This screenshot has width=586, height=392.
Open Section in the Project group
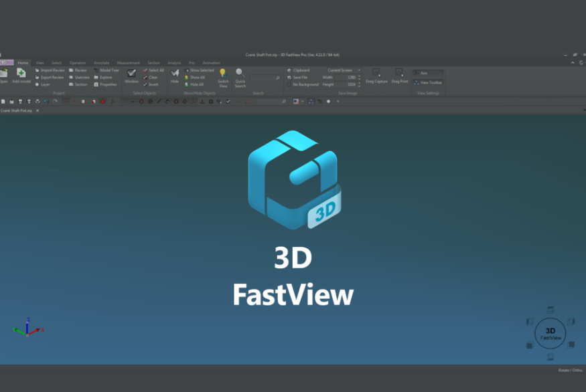78,84
